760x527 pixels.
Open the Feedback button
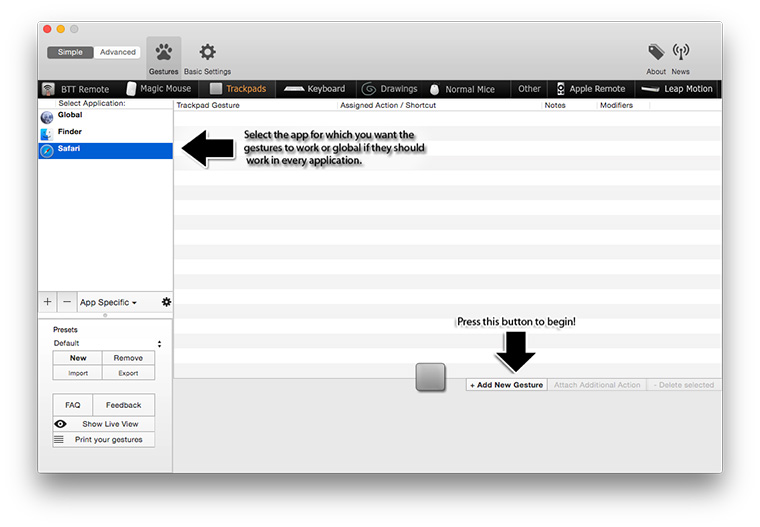point(124,405)
